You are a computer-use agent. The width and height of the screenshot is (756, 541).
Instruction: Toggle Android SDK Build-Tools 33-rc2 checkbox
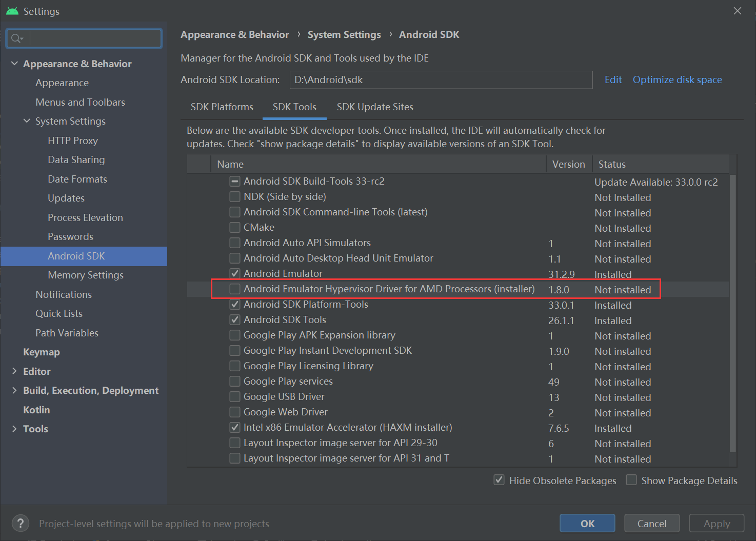tap(235, 181)
